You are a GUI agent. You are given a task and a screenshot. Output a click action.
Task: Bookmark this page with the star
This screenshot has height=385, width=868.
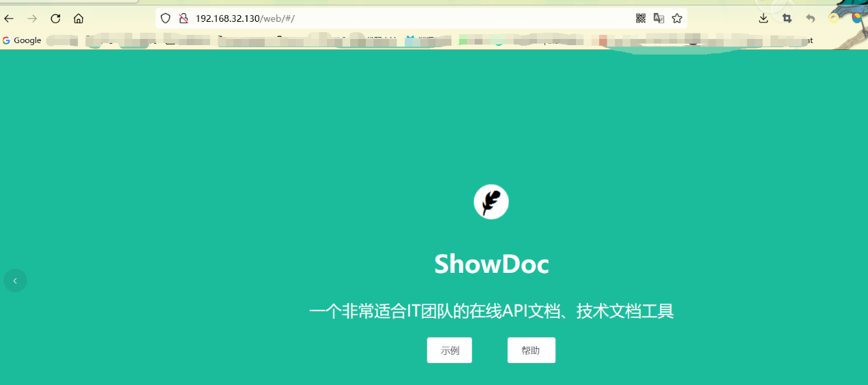point(677,18)
